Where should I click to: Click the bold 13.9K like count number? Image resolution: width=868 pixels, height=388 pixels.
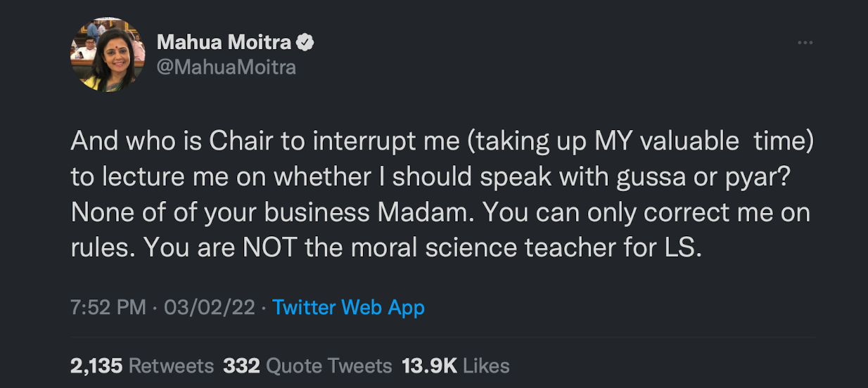pos(429,366)
